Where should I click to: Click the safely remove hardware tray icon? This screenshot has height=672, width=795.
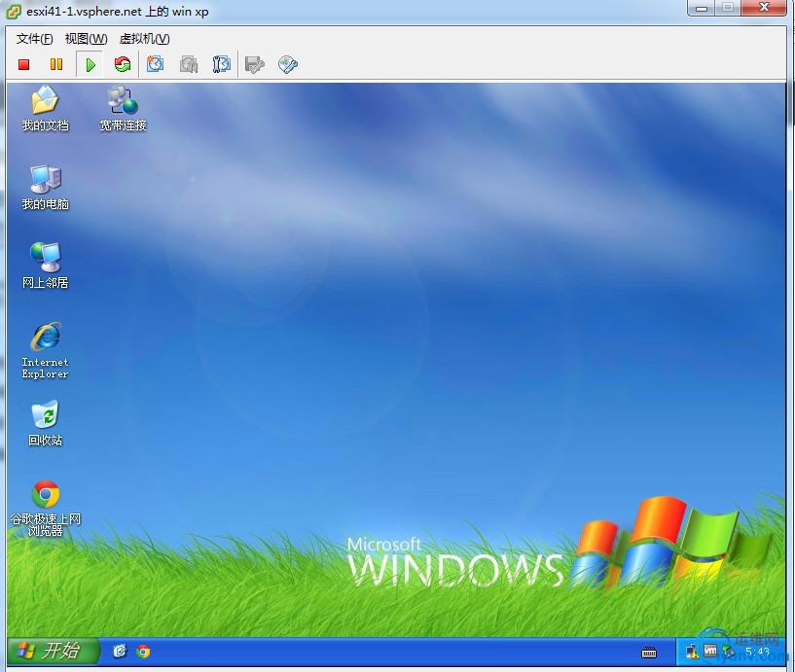point(729,652)
